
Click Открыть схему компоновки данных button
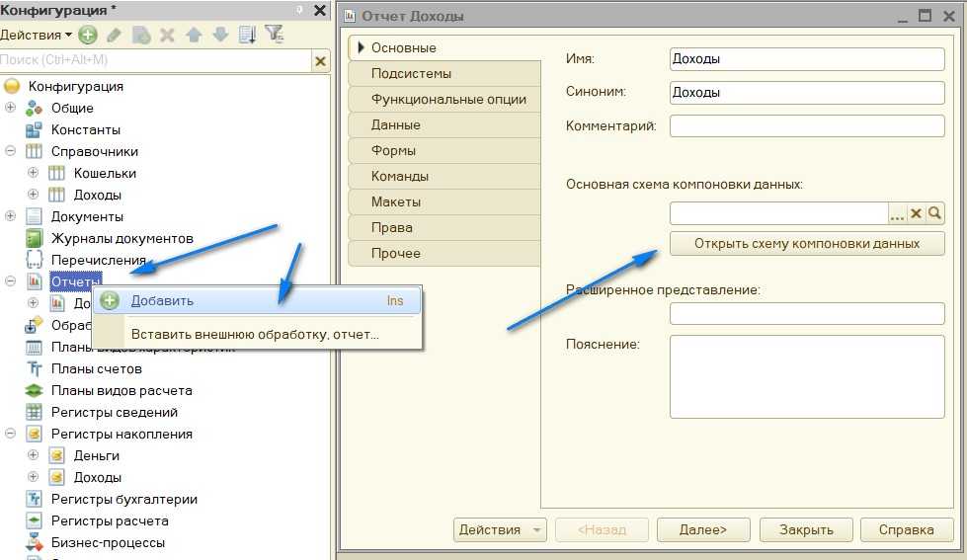[807, 244]
